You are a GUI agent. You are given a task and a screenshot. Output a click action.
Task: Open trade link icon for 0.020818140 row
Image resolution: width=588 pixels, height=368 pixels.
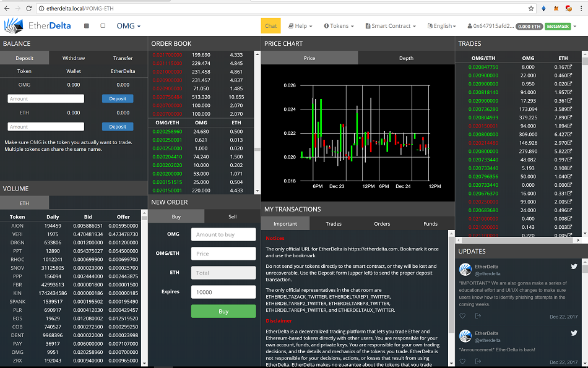[x=569, y=92]
